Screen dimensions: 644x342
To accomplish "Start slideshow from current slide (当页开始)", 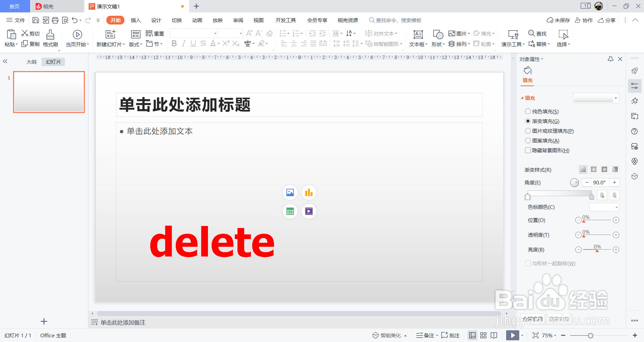I will [x=77, y=38].
